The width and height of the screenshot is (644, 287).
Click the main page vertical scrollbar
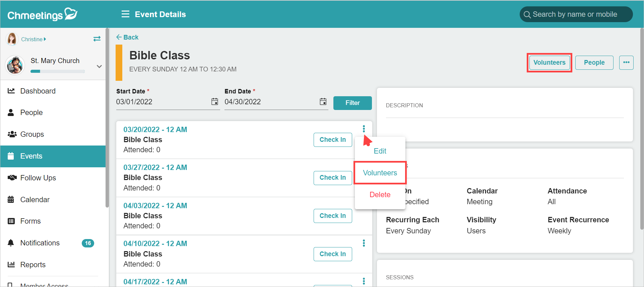tap(642, 129)
